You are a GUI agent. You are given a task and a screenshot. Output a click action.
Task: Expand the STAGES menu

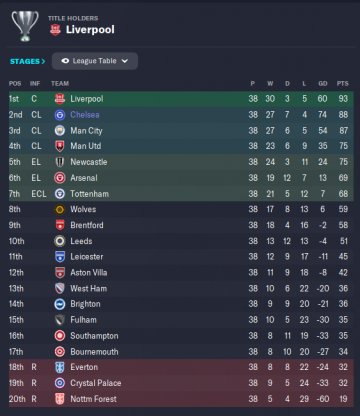28,61
